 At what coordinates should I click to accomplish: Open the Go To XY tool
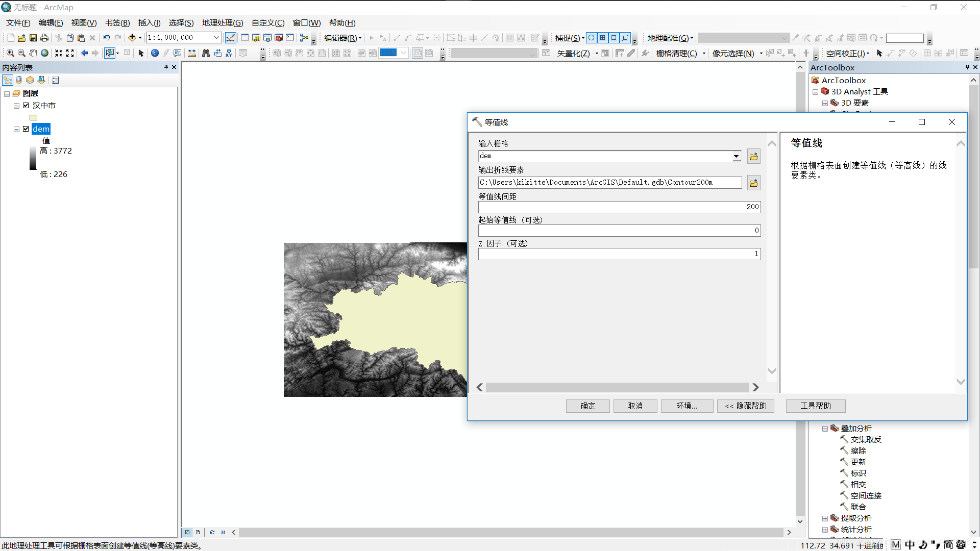[x=229, y=53]
